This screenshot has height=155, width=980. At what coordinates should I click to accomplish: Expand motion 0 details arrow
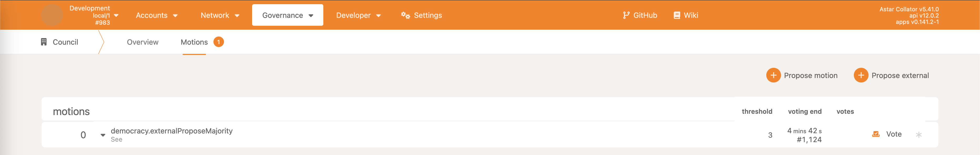[103, 135]
